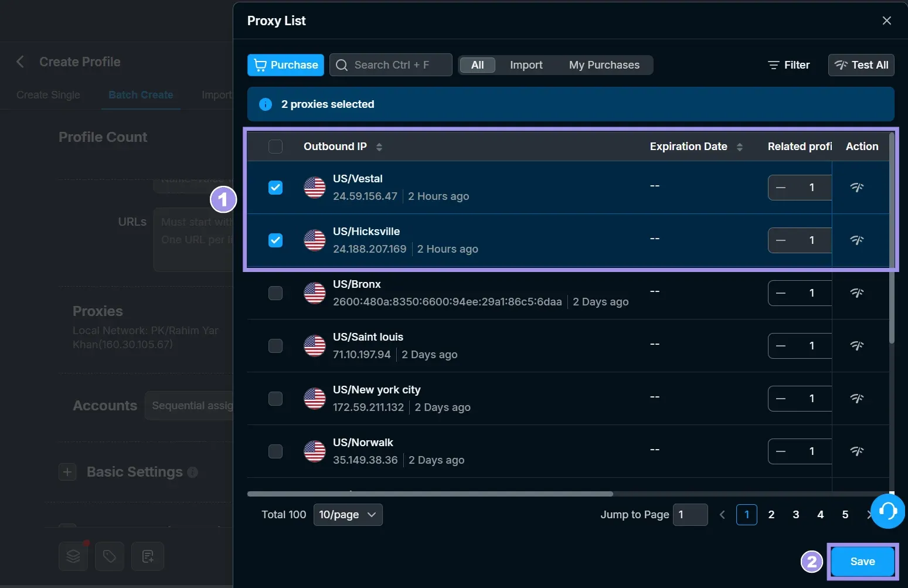Click the proxy search field
The image size is (908, 588).
point(391,65)
